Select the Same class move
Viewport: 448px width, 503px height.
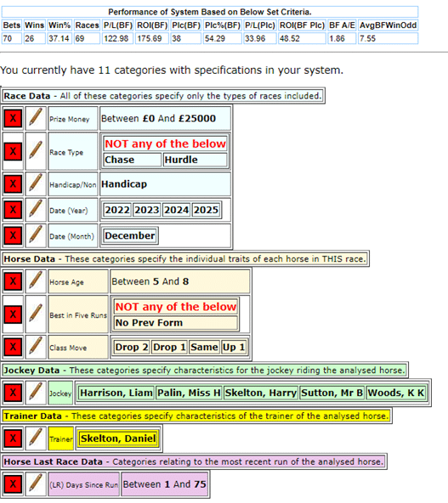[x=204, y=348]
